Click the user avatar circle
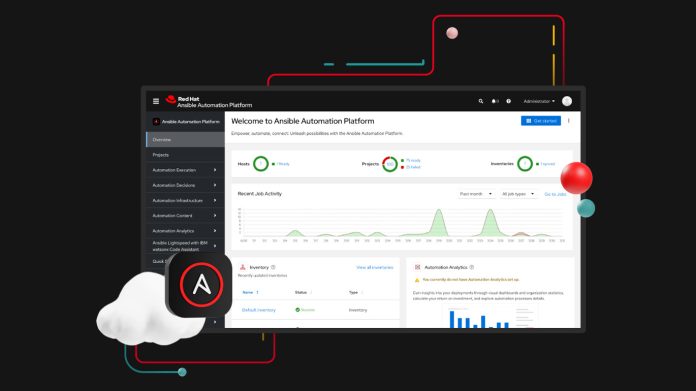This screenshot has width=696, height=391. [x=567, y=101]
